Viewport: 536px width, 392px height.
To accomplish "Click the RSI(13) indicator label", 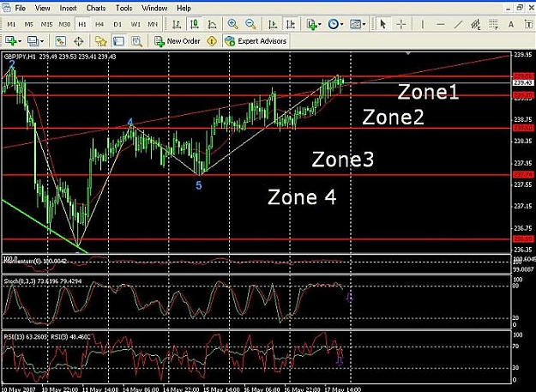I will click(x=14, y=337).
